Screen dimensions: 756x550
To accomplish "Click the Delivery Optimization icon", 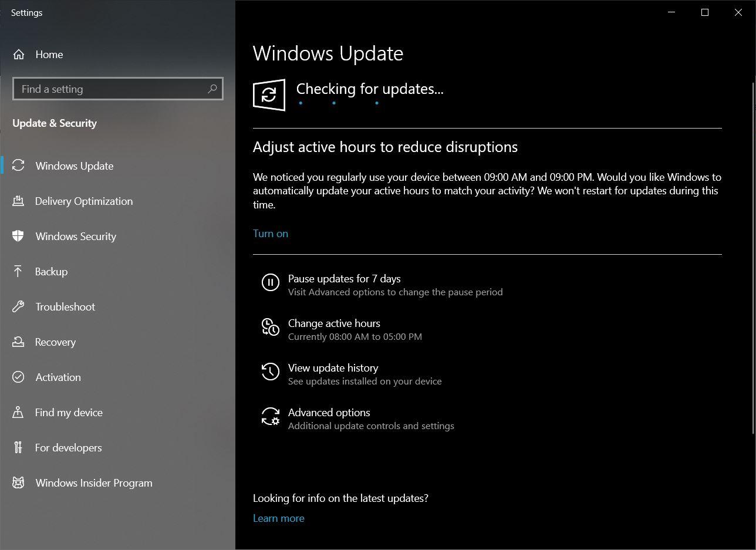I will click(18, 201).
